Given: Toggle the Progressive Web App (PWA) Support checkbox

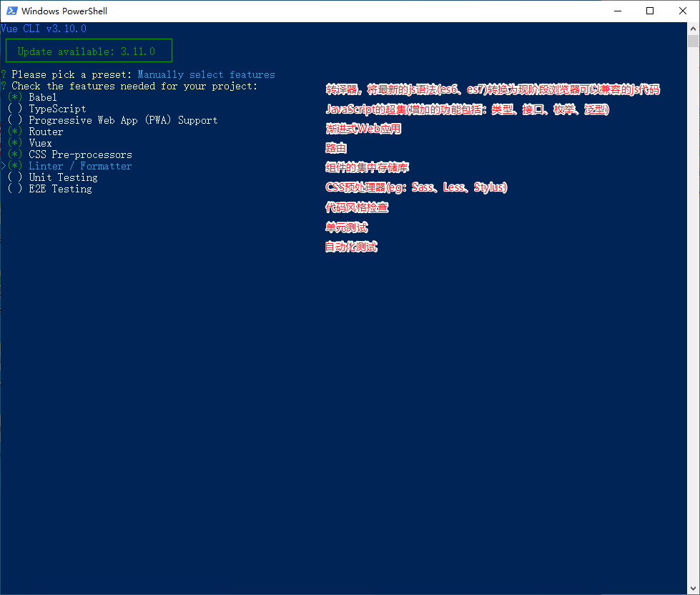Looking at the screenshot, I should point(15,120).
